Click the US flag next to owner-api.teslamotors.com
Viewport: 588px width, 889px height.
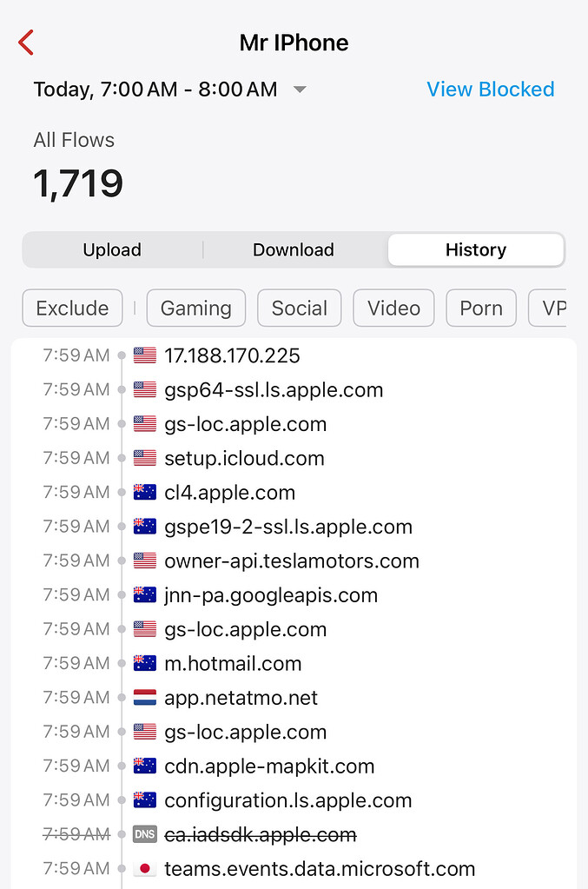click(x=144, y=561)
